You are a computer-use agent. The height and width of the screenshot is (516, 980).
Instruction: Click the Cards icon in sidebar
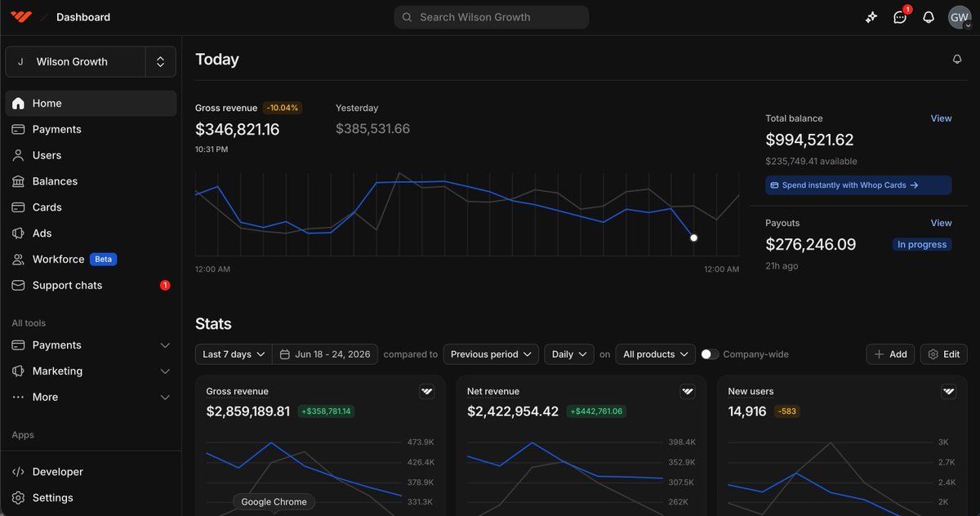coord(18,207)
